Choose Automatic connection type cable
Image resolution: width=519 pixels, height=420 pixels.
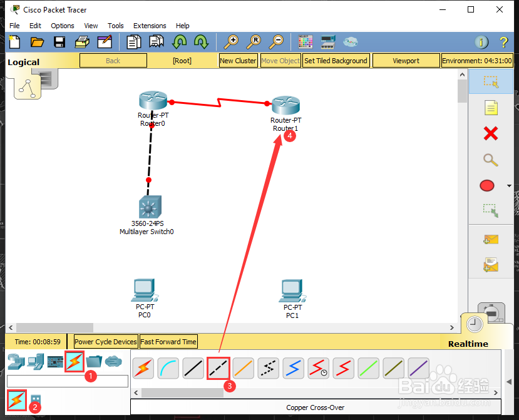click(x=143, y=368)
